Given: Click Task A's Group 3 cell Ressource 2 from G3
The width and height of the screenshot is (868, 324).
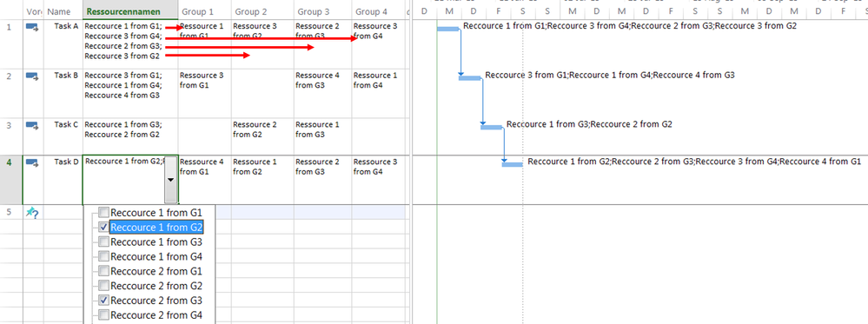Looking at the screenshot, I should click(322, 43).
